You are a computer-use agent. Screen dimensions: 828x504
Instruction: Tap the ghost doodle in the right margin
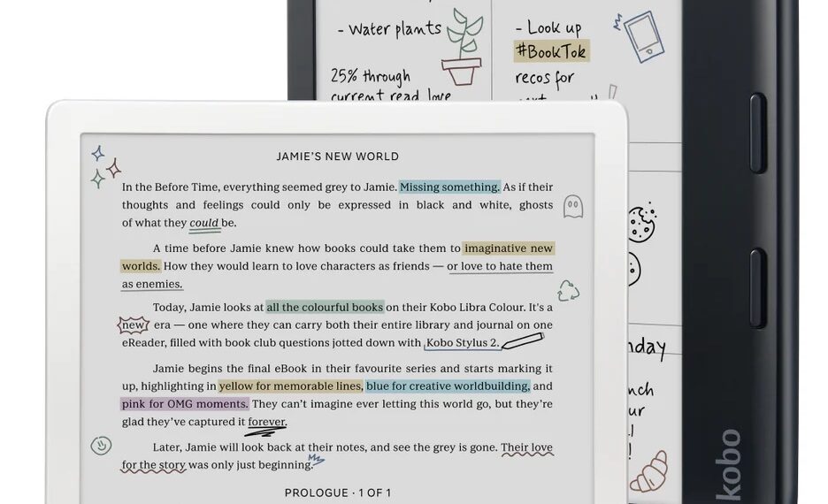pyautogui.click(x=572, y=206)
